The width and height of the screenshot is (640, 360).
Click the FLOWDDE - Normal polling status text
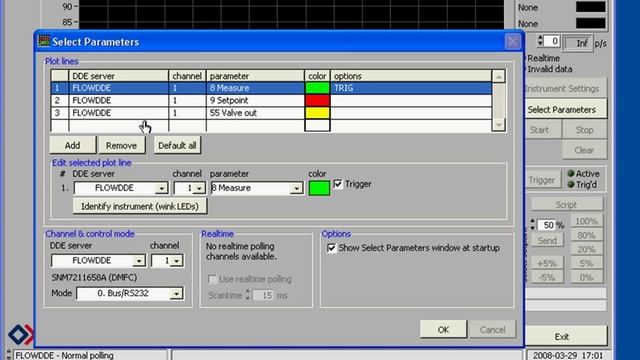(64, 355)
